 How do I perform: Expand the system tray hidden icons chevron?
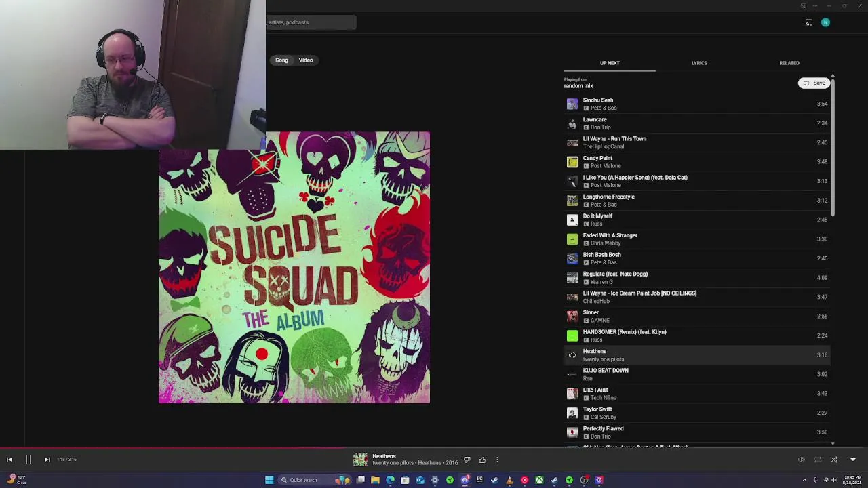click(805, 480)
